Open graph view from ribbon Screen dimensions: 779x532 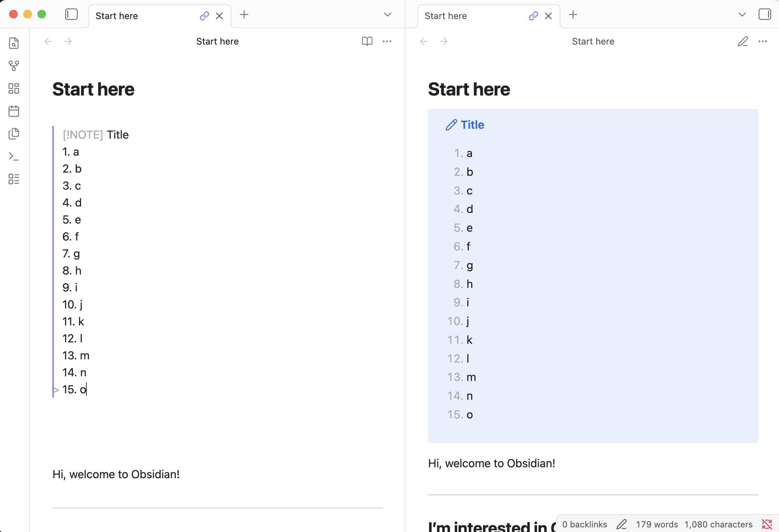point(14,66)
